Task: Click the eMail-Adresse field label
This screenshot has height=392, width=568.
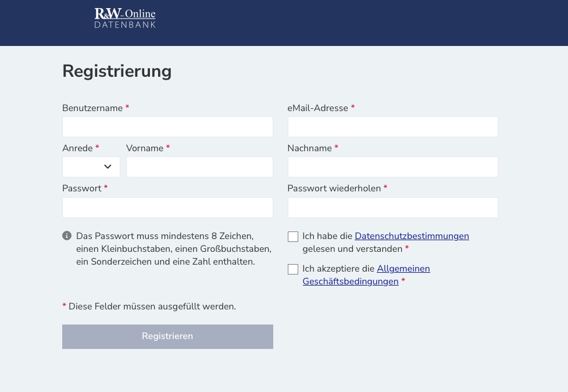Action: 317,108
